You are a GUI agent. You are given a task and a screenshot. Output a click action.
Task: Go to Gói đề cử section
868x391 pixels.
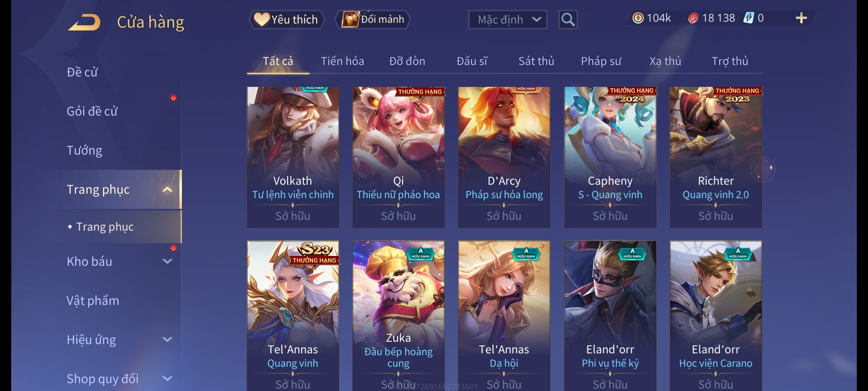tap(92, 111)
